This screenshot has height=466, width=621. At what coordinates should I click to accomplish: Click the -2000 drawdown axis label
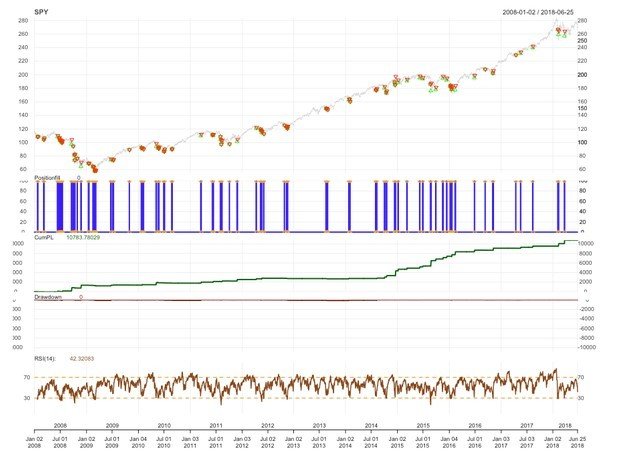point(587,309)
